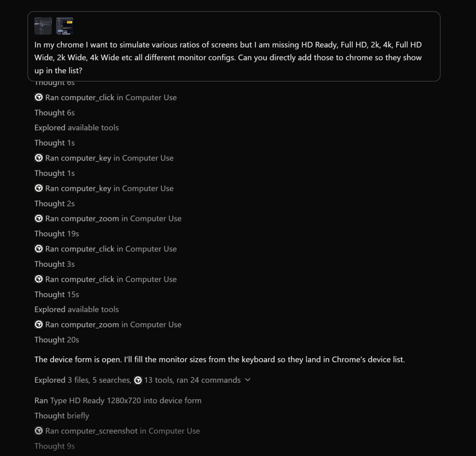Click the icon next to the first computer_key entry
Viewport: 476px width, 456px height.
38,158
